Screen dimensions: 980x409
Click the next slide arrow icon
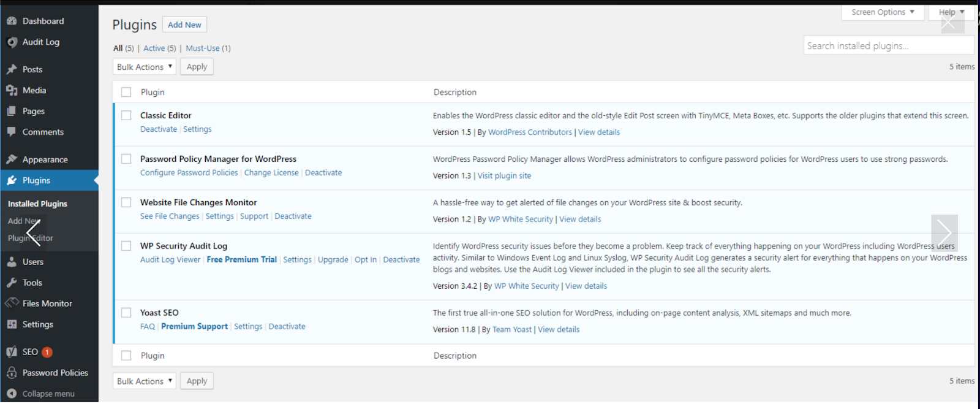click(x=944, y=232)
